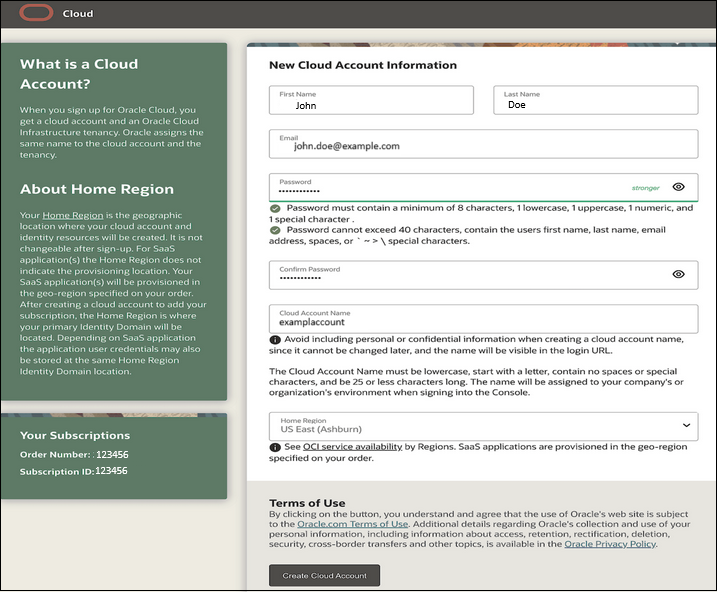The height and width of the screenshot is (592, 717).
Task: Reveal Confirm Password via its eye icon
Action: [x=679, y=274]
